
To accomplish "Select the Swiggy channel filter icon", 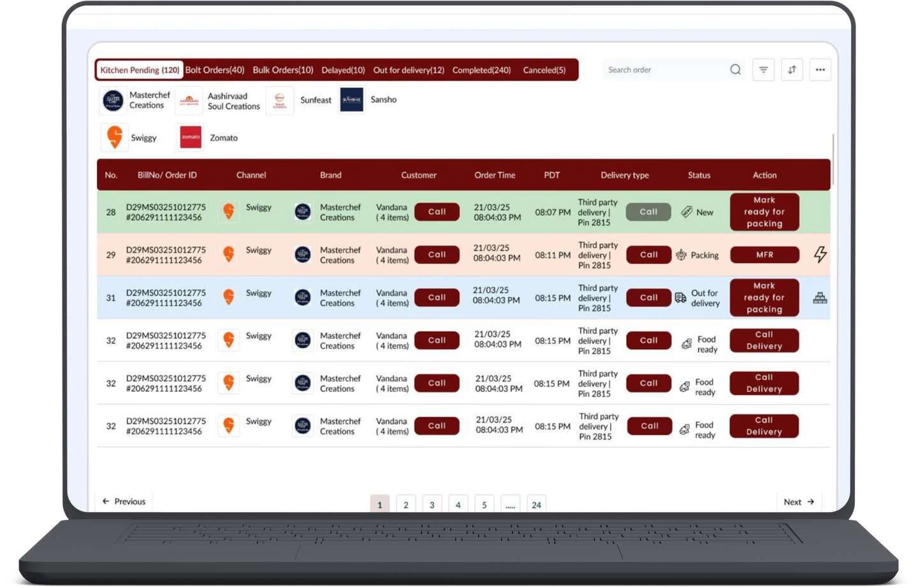I will tap(115, 137).
